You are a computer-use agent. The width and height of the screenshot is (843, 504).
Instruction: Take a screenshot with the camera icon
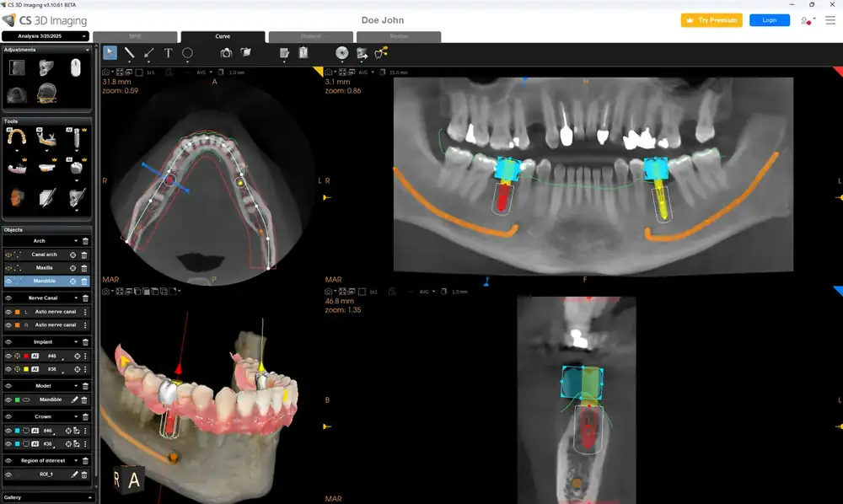click(226, 52)
